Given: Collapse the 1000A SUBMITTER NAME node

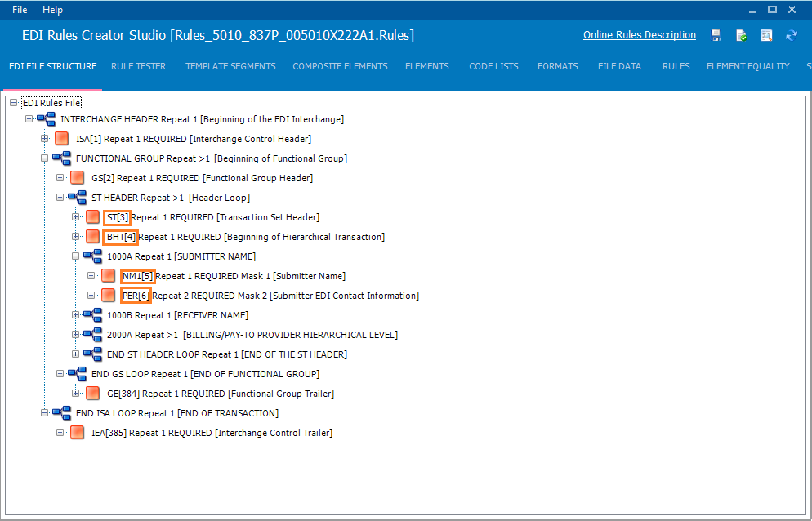Looking at the screenshot, I should click(x=76, y=256).
